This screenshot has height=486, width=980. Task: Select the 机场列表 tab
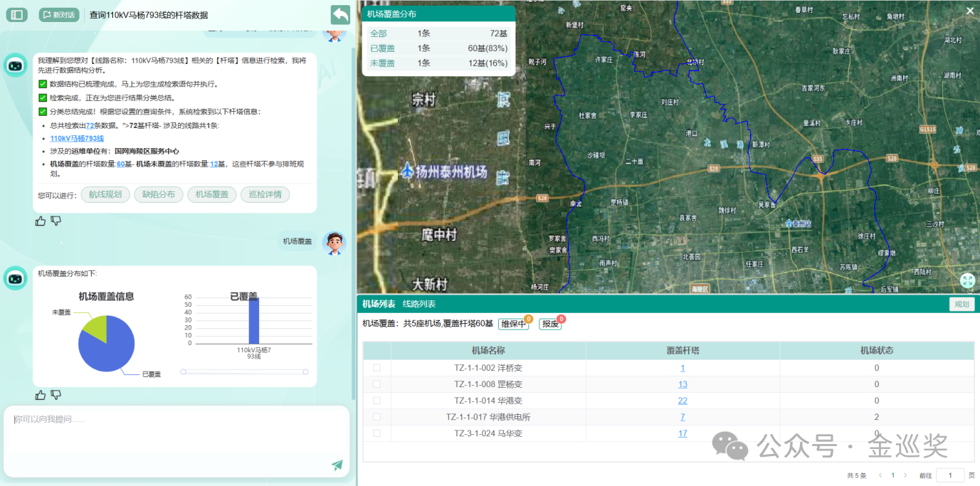pos(379,304)
